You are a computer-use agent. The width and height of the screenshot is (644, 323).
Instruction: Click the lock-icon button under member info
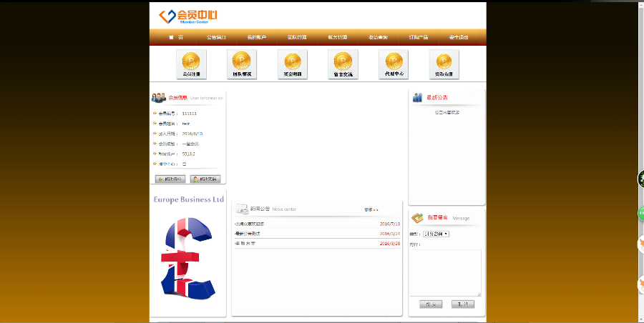[x=205, y=179]
